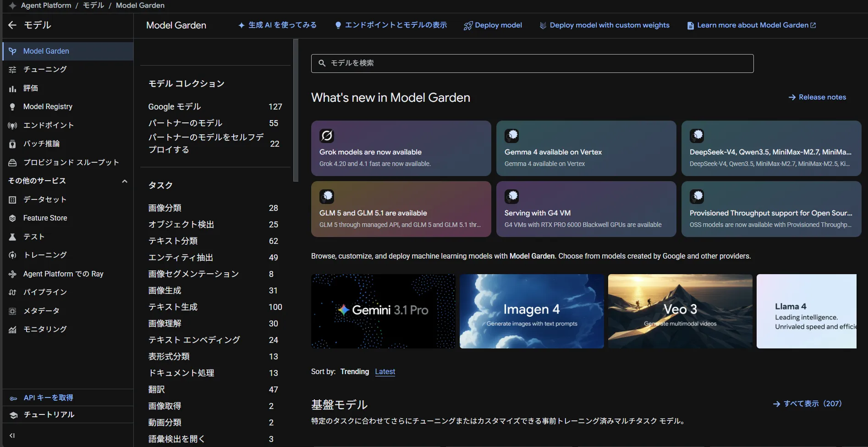Click Agent Platform in the breadcrumb
868x447 pixels.
click(46, 6)
